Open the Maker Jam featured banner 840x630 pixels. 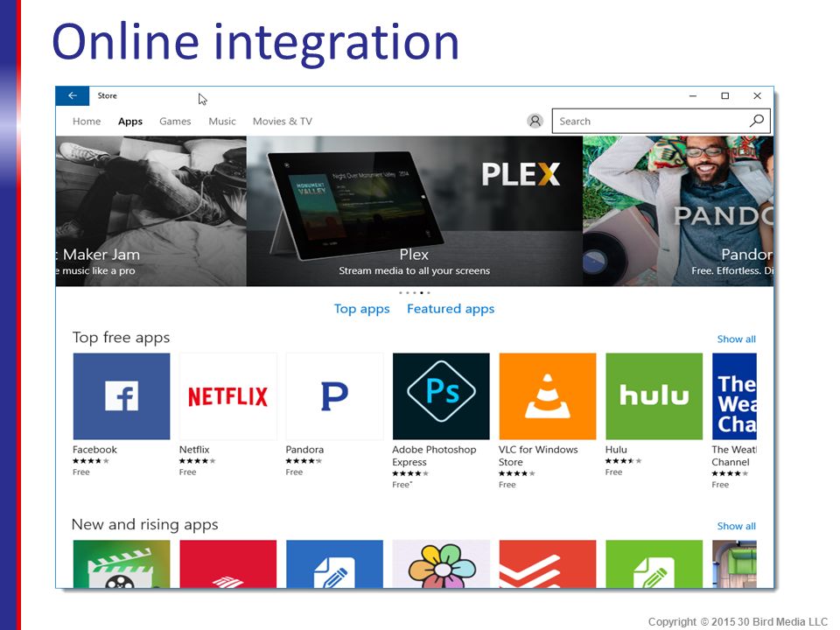[x=151, y=211]
